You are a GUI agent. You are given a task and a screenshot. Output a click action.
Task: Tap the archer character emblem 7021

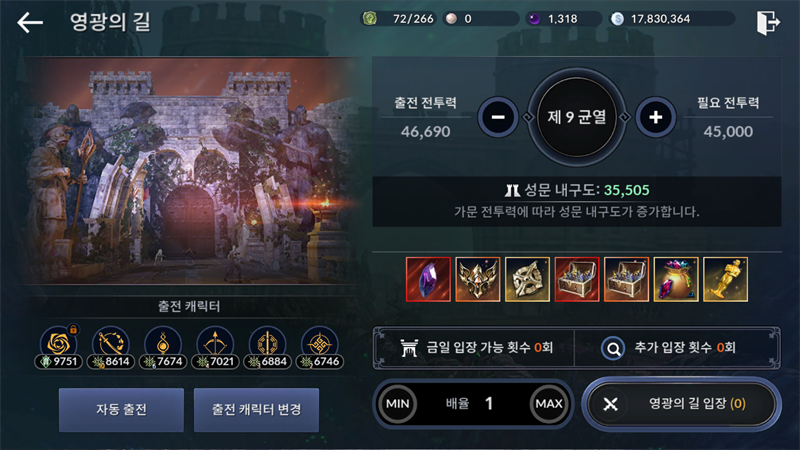[x=215, y=347]
